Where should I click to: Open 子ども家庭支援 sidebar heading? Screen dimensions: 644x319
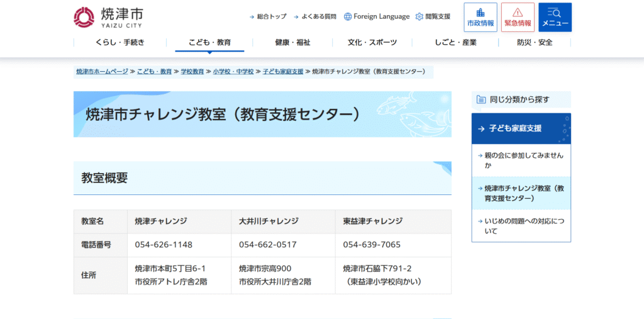515,128
